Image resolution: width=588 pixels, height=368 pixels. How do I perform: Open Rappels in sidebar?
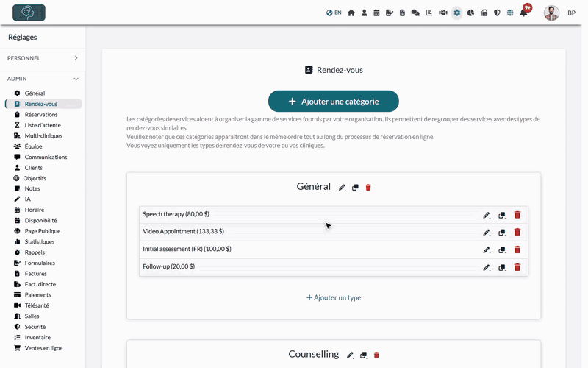click(35, 252)
